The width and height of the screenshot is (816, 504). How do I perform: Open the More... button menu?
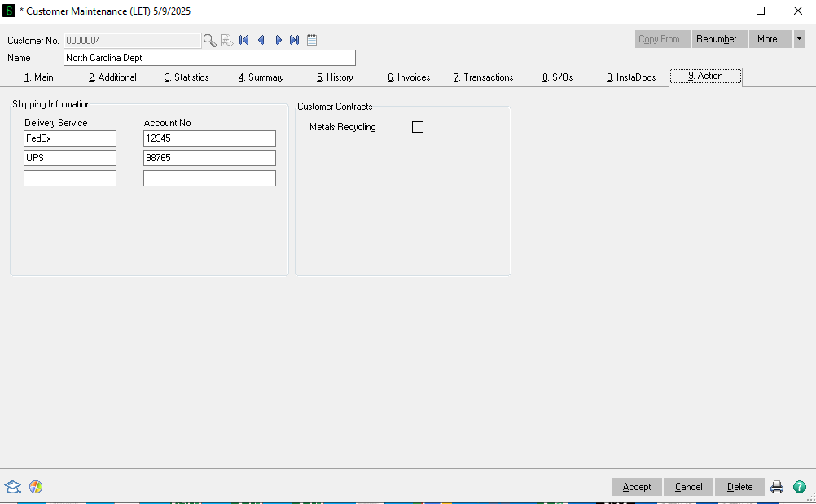click(770, 39)
